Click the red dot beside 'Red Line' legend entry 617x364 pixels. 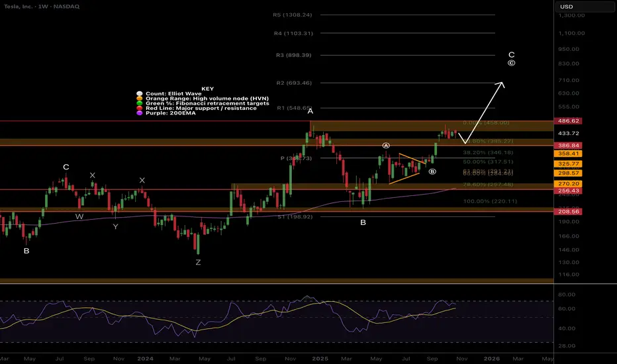pos(139,109)
